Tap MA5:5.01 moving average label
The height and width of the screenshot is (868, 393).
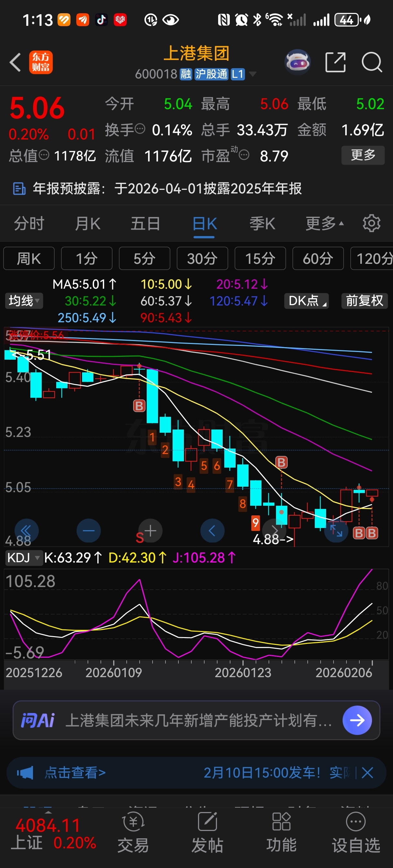[84, 284]
